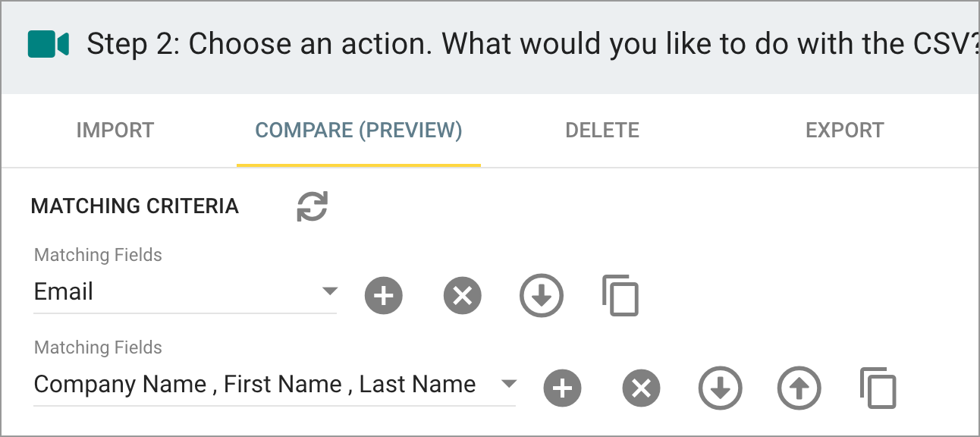The height and width of the screenshot is (437, 980).
Task: Remove the Email matching criteria row
Action: 463,295
